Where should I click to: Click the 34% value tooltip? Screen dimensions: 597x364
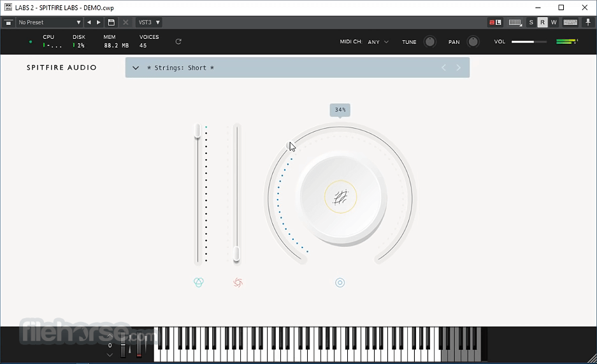[340, 110]
